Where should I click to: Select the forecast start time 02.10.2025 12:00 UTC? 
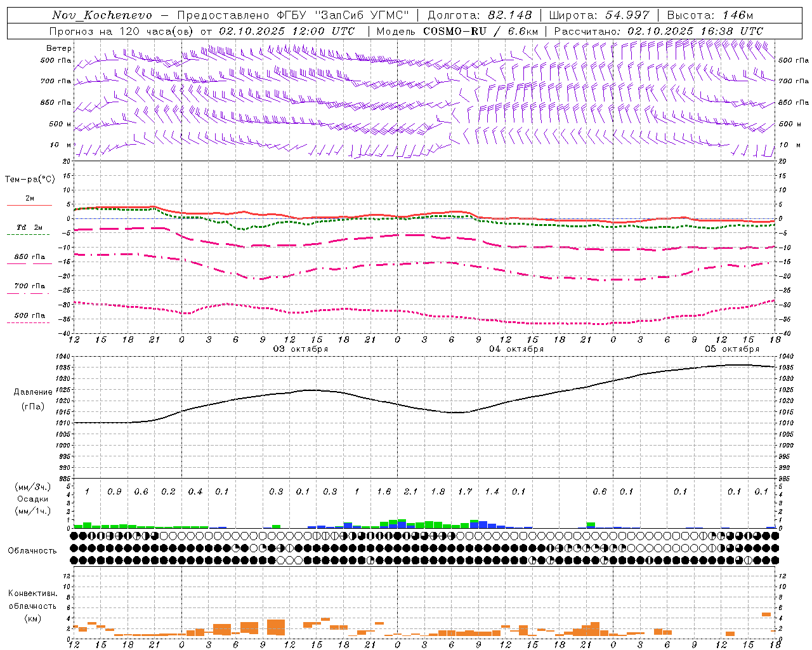click(x=287, y=31)
